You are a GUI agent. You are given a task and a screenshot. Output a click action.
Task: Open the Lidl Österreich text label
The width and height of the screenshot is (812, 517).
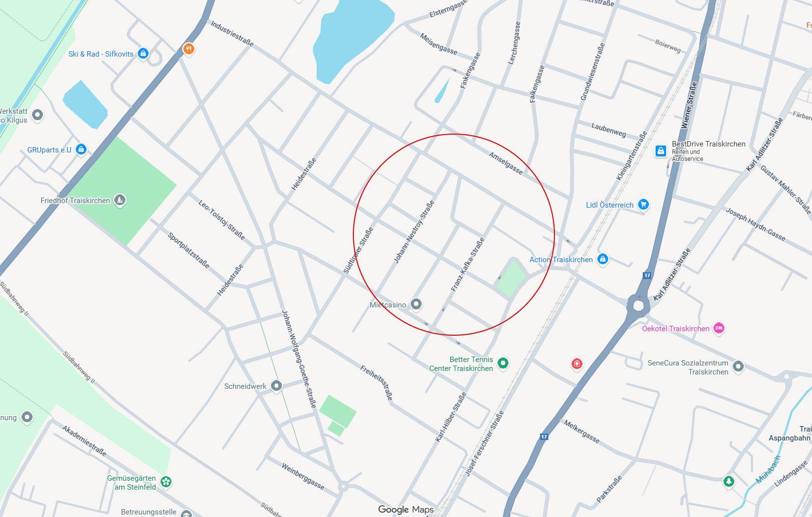coord(609,205)
